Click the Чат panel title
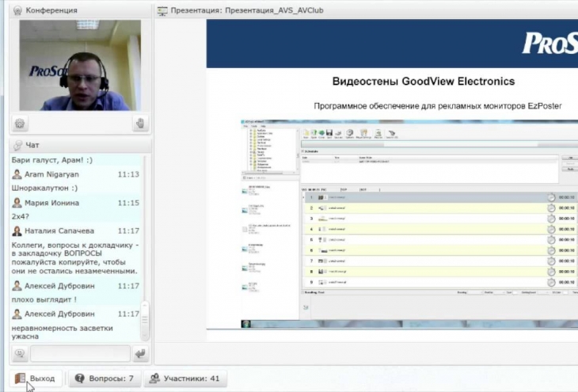 tap(32, 145)
